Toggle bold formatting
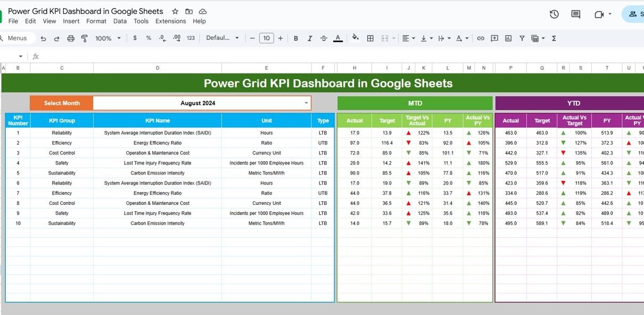This screenshot has width=644, height=315. (296, 38)
